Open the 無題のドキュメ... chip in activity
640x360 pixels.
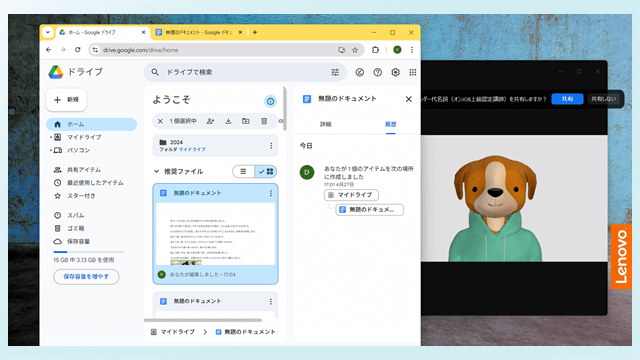tap(369, 210)
